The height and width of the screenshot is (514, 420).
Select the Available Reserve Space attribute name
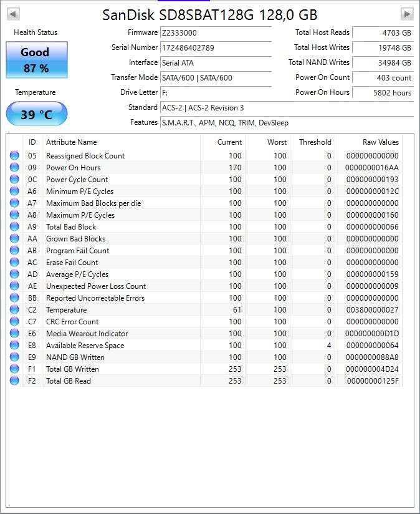[85, 346]
